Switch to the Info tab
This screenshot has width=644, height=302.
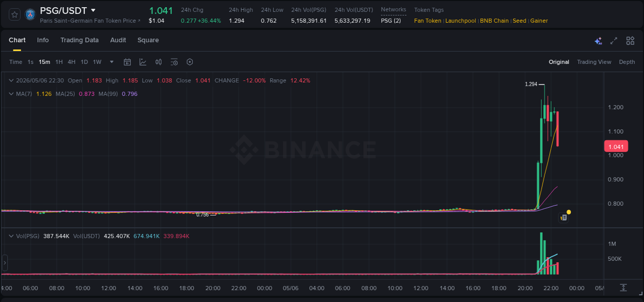(43, 40)
